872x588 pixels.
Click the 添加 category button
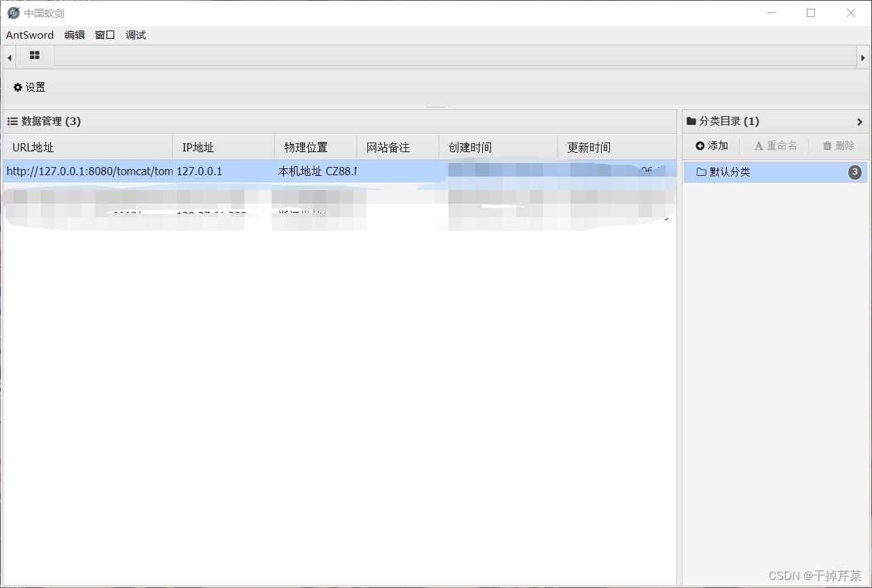coord(712,146)
